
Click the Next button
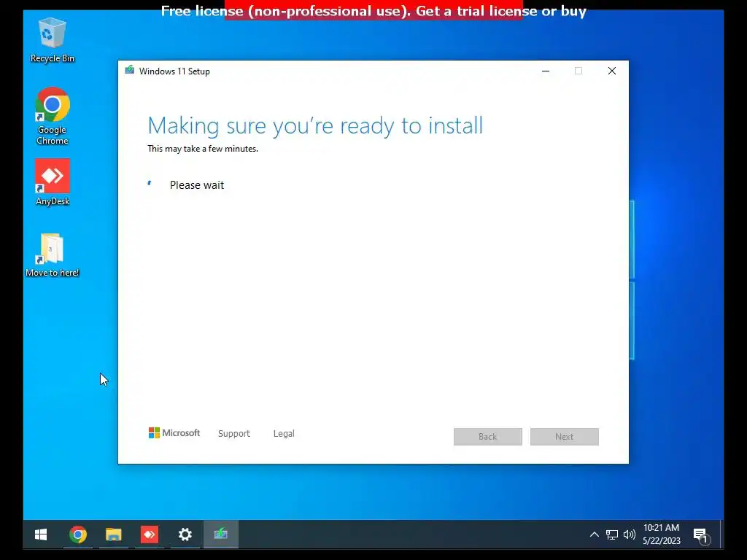(565, 437)
